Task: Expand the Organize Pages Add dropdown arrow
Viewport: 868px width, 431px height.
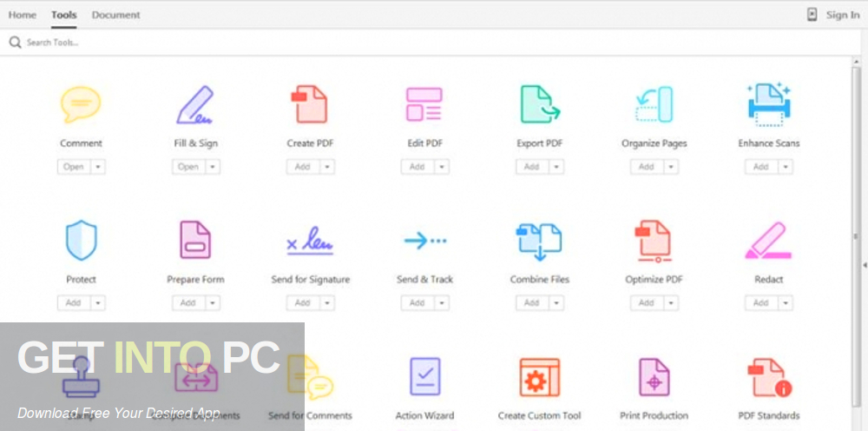Action: [x=671, y=167]
